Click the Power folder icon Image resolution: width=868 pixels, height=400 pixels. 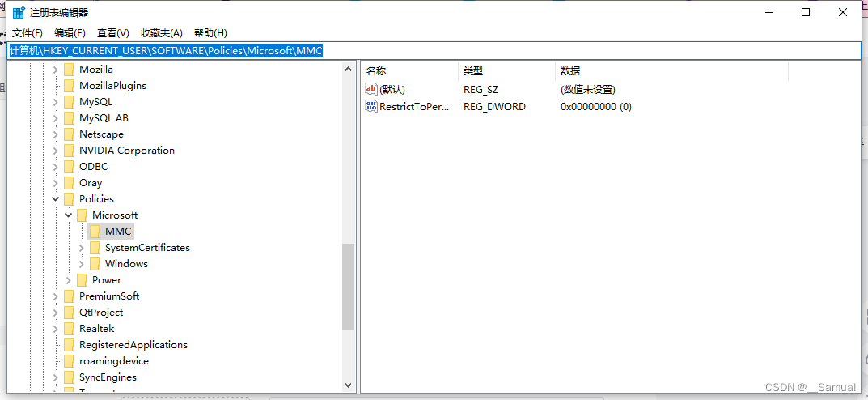tap(82, 280)
